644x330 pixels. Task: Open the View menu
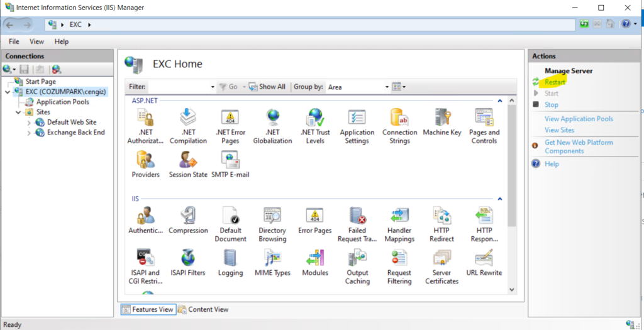36,41
